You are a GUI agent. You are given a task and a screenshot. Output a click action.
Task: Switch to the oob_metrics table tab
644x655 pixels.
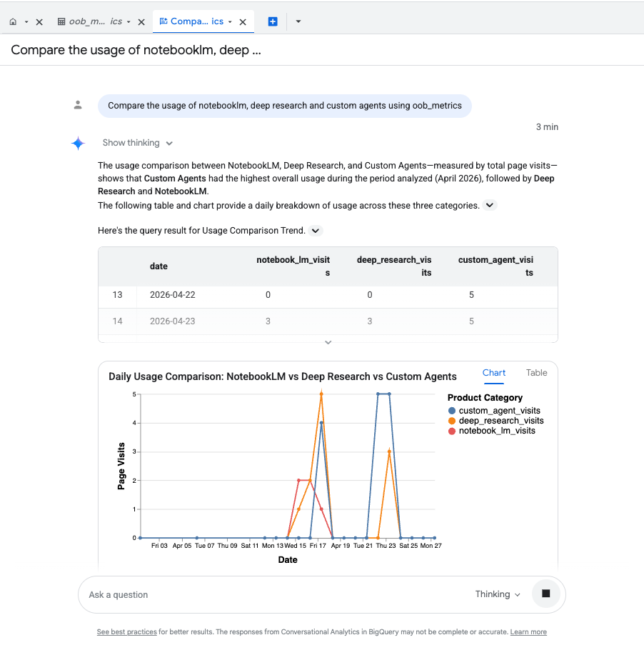[90, 21]
